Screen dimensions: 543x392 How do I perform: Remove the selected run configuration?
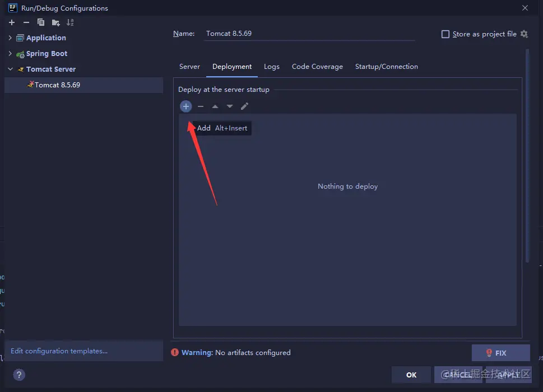tap(26, 22)
